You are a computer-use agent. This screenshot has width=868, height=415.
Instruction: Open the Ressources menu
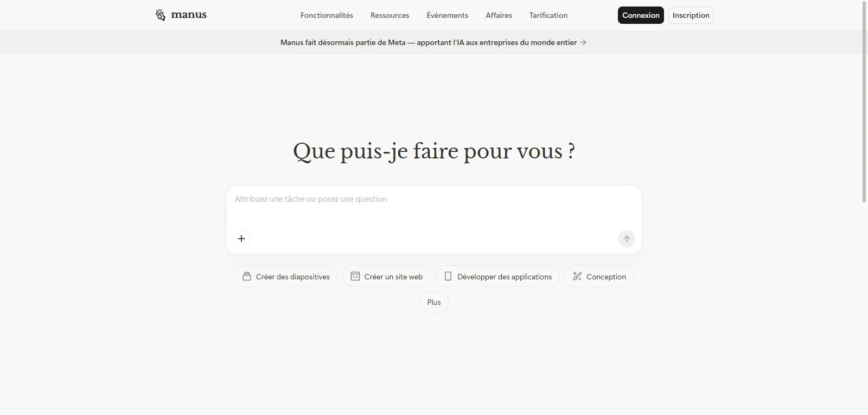(x=390, y=15)
